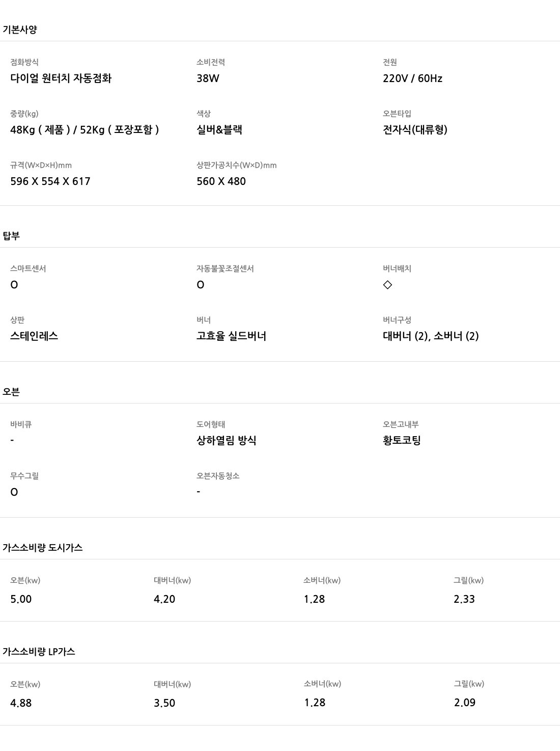Click the 대버너 (2), 소버너 (2) value
Screen dimensions: 560x751
coord(431,336)
